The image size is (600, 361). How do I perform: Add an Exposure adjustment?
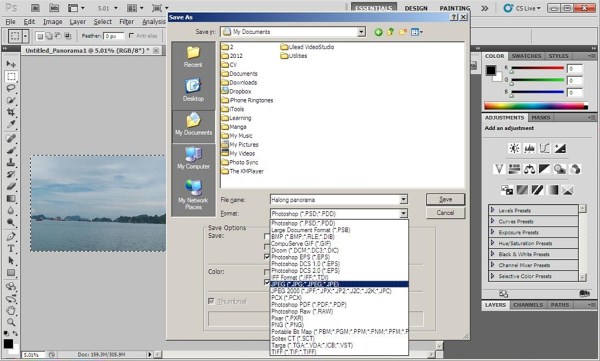[x=560, y=148]
